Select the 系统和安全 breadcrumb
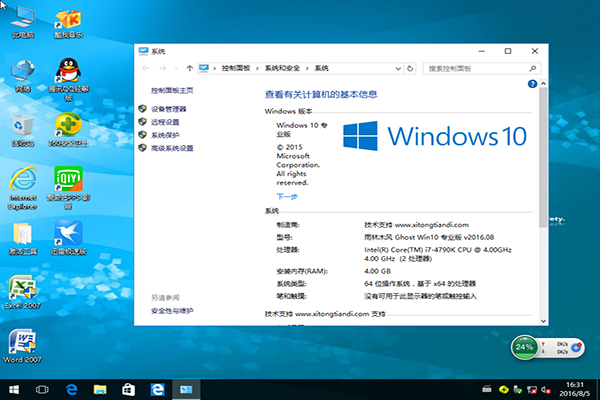This screenshot has height=400, width=600. pyautogui.click(x=282, y=68)
